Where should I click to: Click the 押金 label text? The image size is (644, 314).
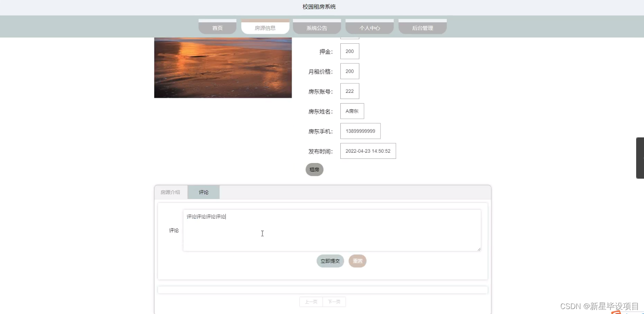tap(326, 52)
